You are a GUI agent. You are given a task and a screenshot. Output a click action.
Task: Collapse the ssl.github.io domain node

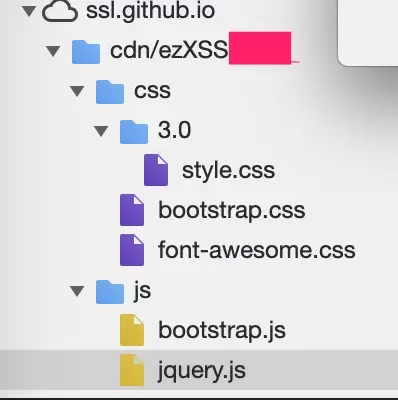29,11
